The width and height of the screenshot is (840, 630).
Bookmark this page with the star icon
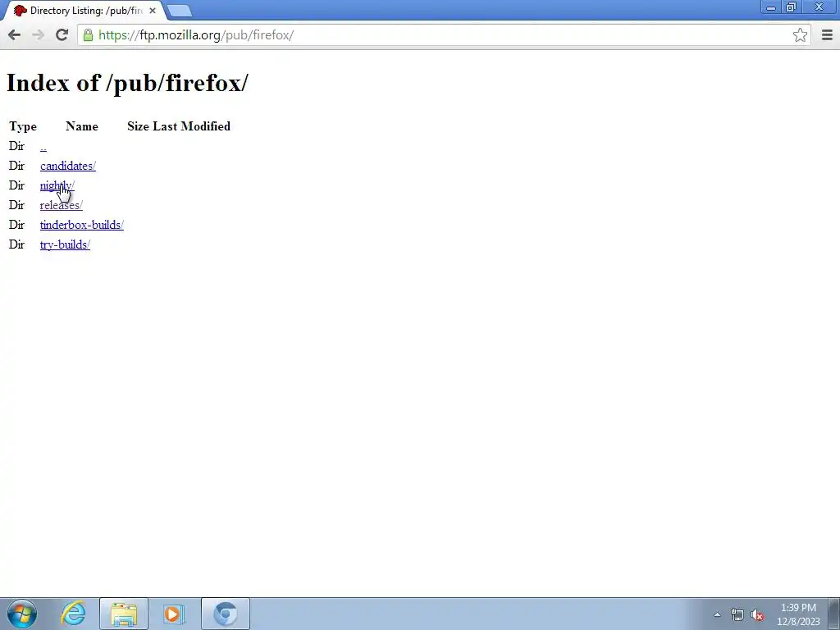(x=800, y=34)
